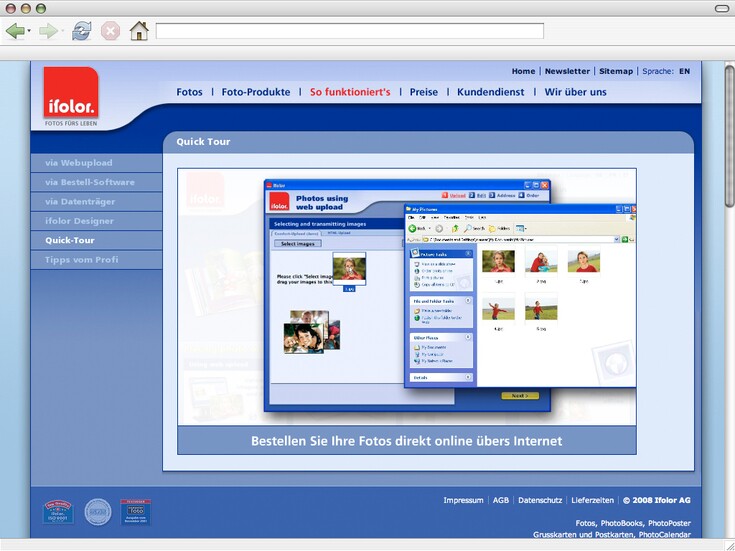735x551 pixels.
Task: Expand the Details panel in My Pictures
Action: (x=468, y=377)
